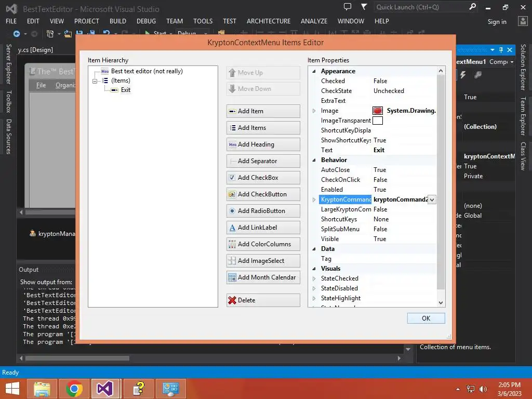Open the notifications flag icon
532x399 pixels.
[x=364, y=7]
